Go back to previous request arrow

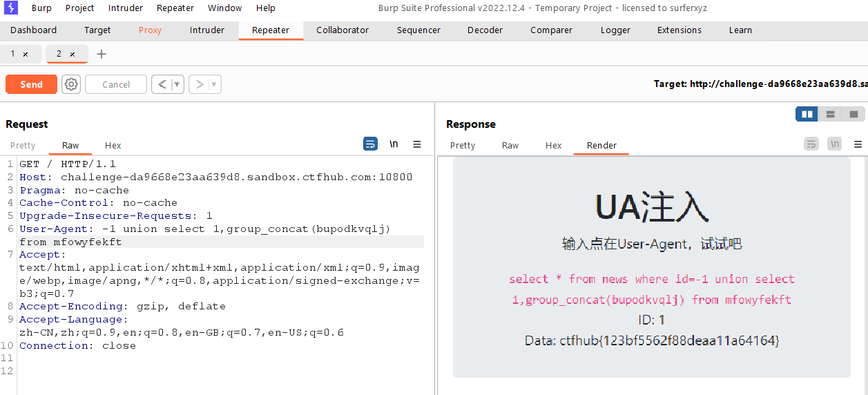162,84
